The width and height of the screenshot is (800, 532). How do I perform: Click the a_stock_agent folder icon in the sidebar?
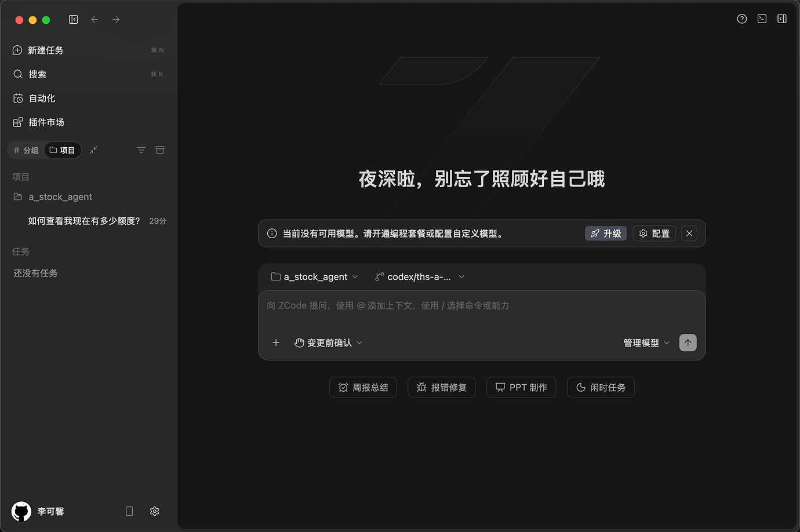[18, 197]
